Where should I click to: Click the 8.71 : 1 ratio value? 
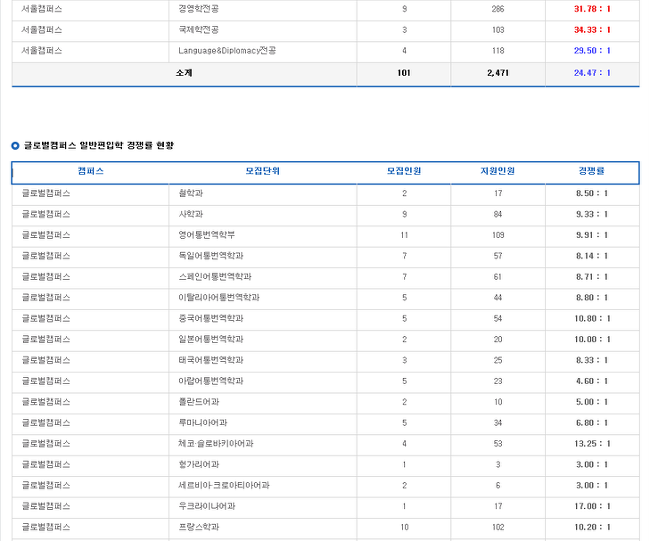coord(592,277)
